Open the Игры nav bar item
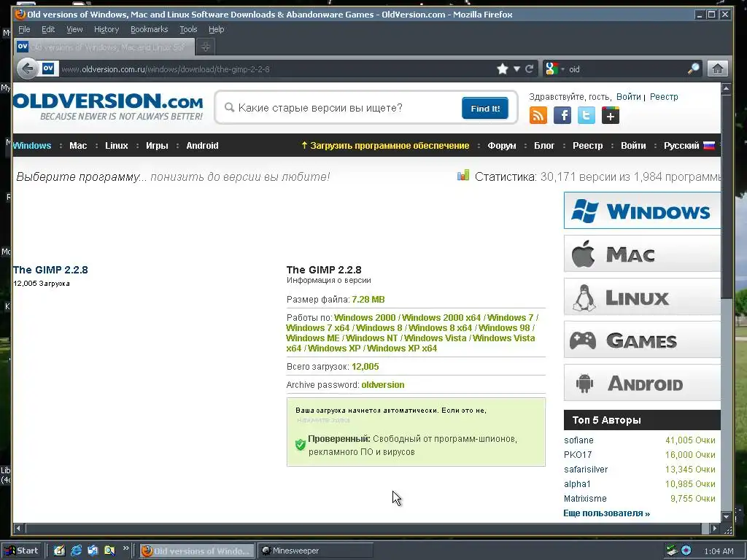Screen dimensions: 747x560 tap(157, 146)
